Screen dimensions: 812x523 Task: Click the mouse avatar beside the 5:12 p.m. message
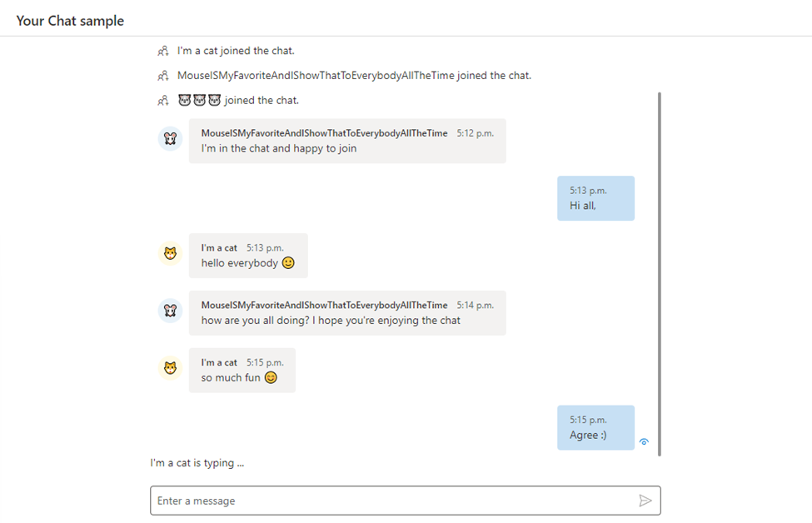171,139
